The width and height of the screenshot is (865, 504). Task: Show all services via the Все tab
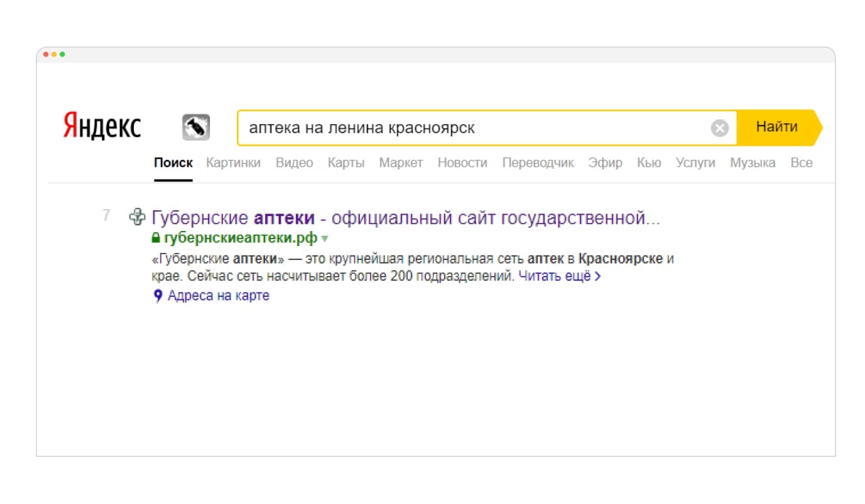(x=802, y=163)
